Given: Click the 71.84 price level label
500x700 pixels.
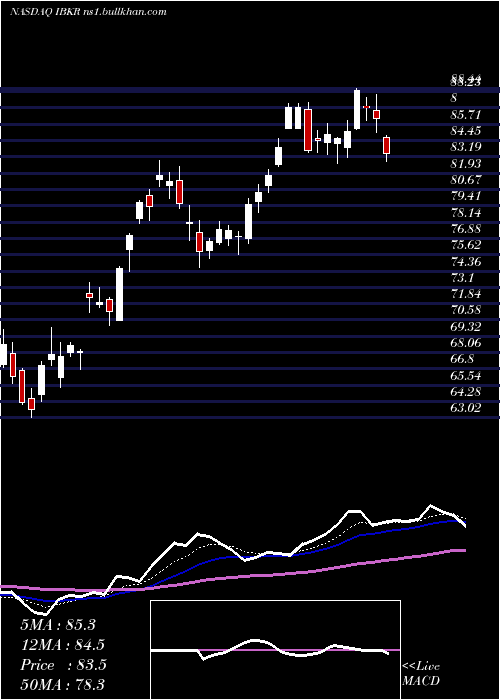Looking at the screenshot, I should pos(466,294).
